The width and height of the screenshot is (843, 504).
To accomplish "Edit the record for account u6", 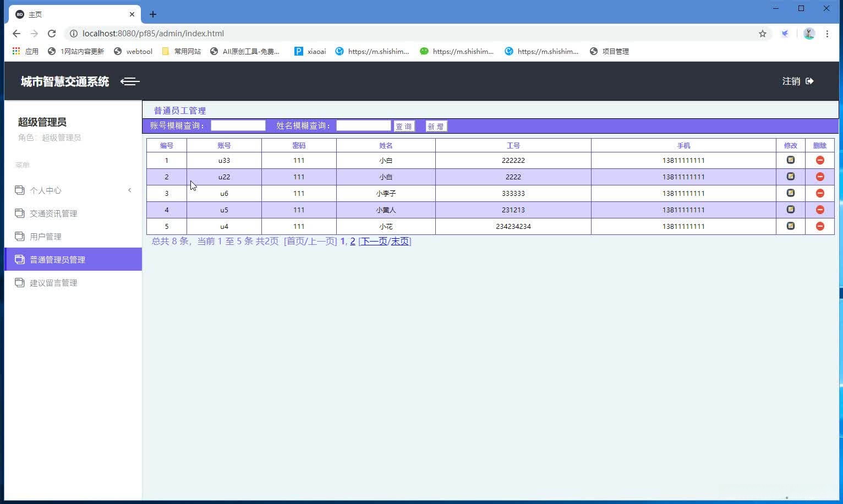I will point(791,193).
